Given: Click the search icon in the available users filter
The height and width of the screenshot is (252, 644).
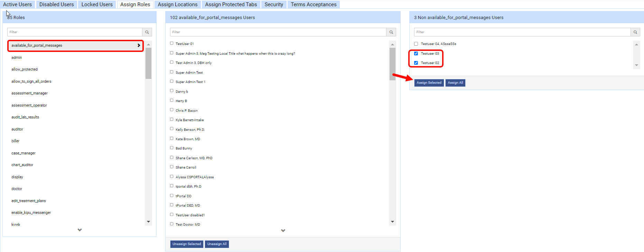Looking at the screenshot, I should [391, 32].
